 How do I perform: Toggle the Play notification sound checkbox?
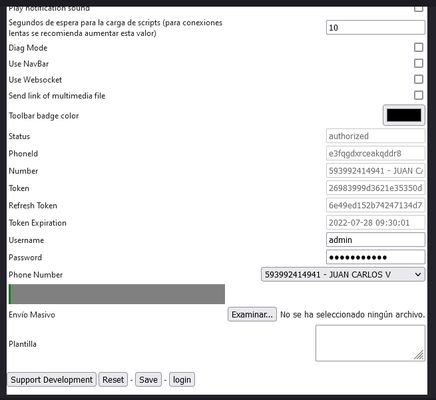click(418, 9)
